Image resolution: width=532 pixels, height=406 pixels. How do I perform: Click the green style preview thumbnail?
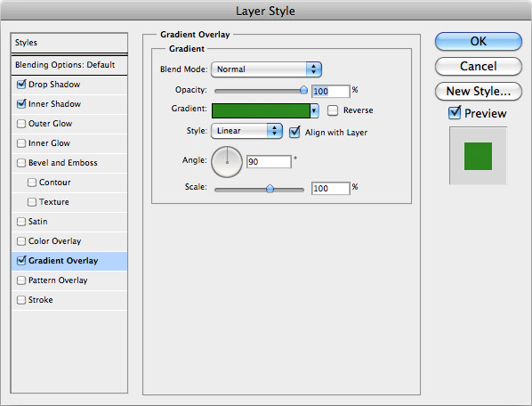(478, 156)
